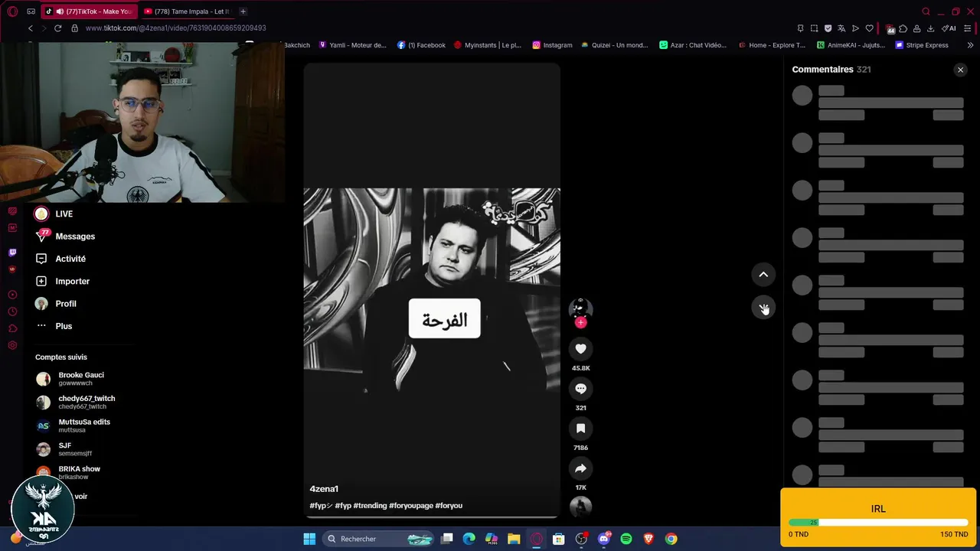This screenshot has height=551, width=980.
Task: Follow the creator with the red plus badge
Action: tap(580, 323)
